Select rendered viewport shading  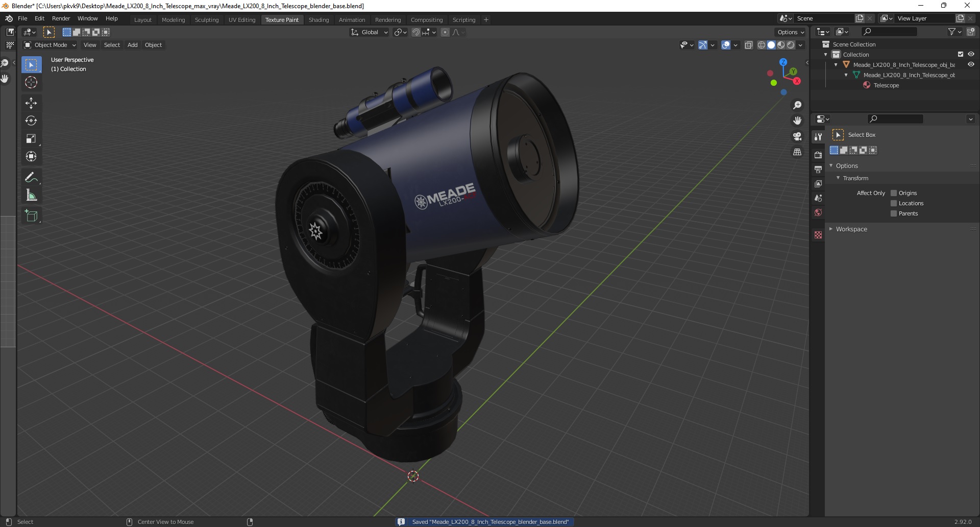791,45
